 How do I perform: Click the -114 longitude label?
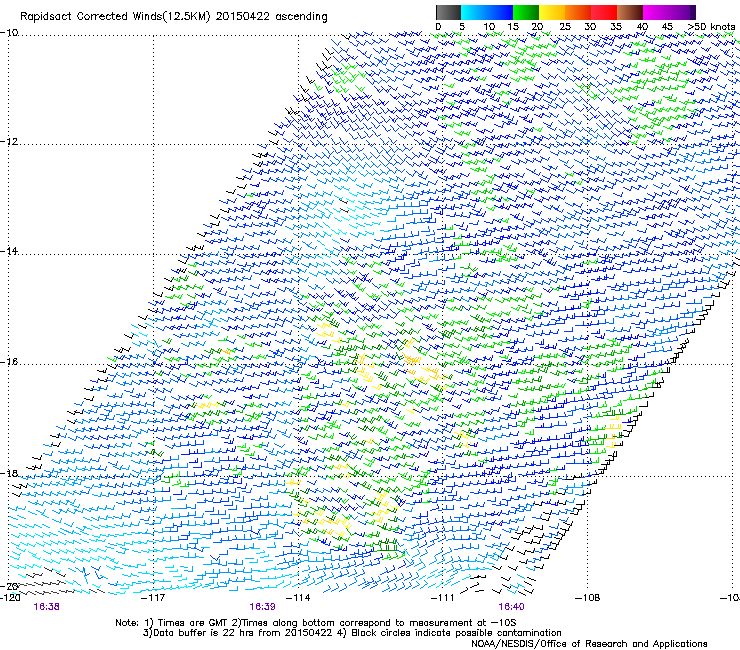click(299, 598)
